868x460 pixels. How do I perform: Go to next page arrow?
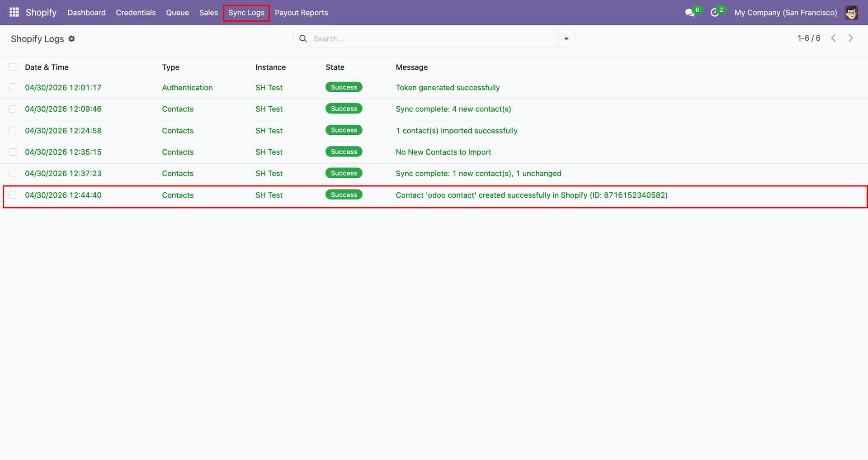[850, 38]
